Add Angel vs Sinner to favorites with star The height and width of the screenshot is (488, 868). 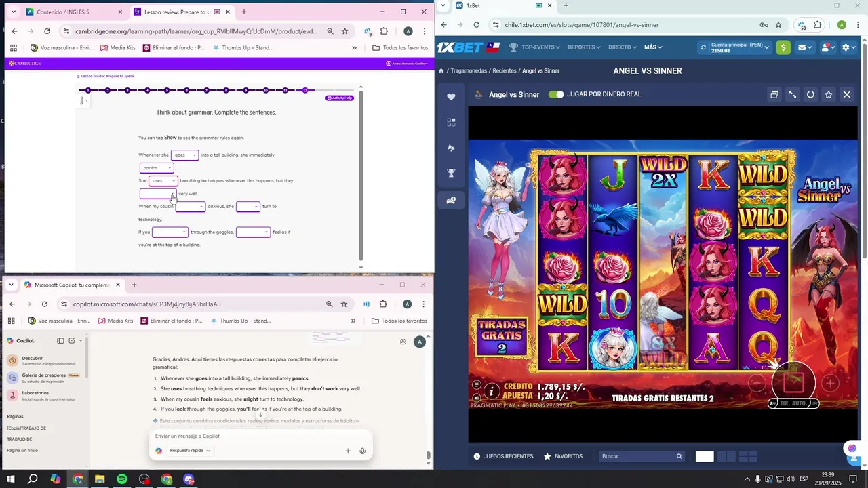coord(829,95)
